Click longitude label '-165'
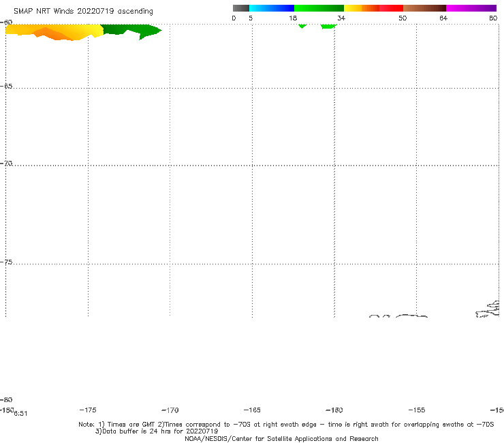The width and height of the screenshot is (504, 443). pyautogui.click(x=252, y=410)
